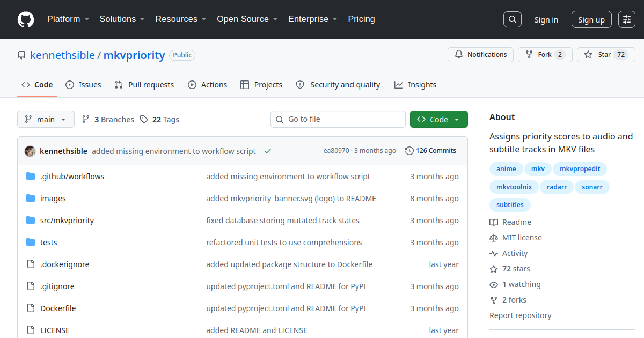
Task: Expand the Platform menu
Action: click(x=67, y=19)
